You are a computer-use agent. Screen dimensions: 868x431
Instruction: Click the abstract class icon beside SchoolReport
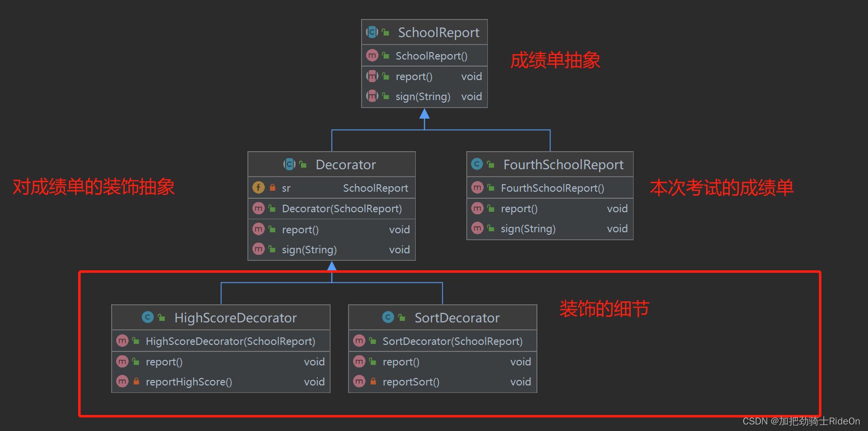(372, 33)
